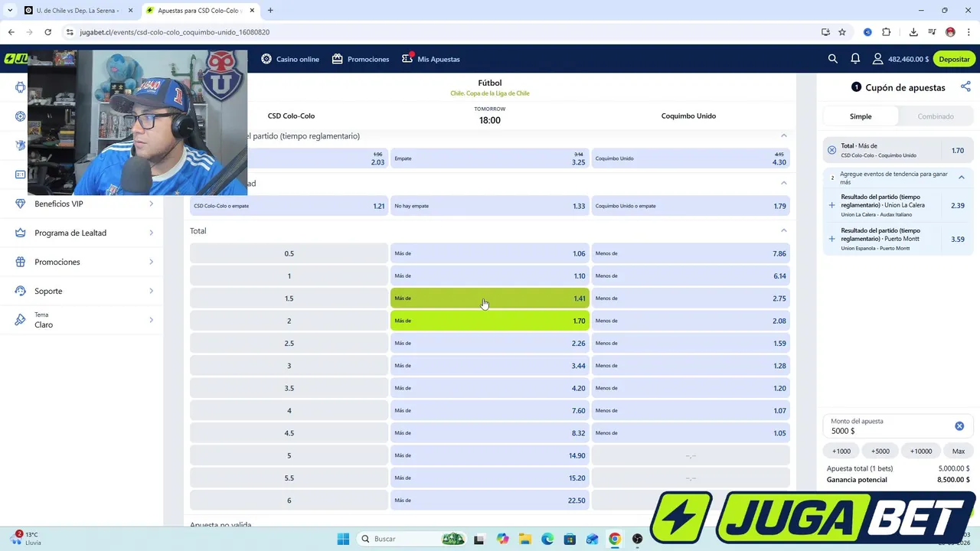Click the Soporte headset icon
Screen dimensions: 980x551
[x=20, y=291]
